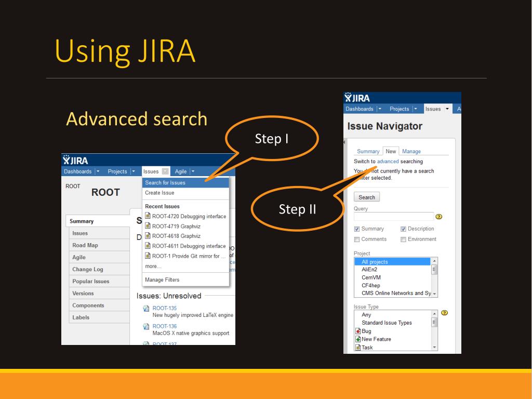Click the Search button in Issue Navigator
Screen dimensions: 532x399
[x=367, y=197]
